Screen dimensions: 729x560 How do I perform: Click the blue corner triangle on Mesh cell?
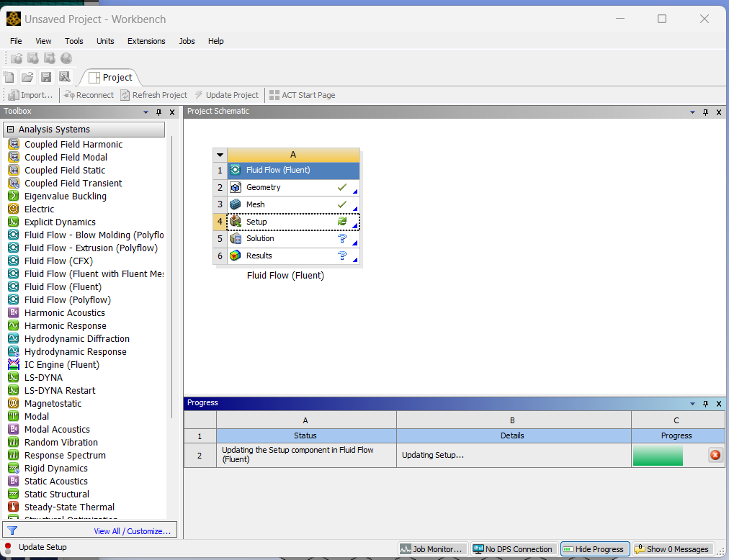[355, 208]
